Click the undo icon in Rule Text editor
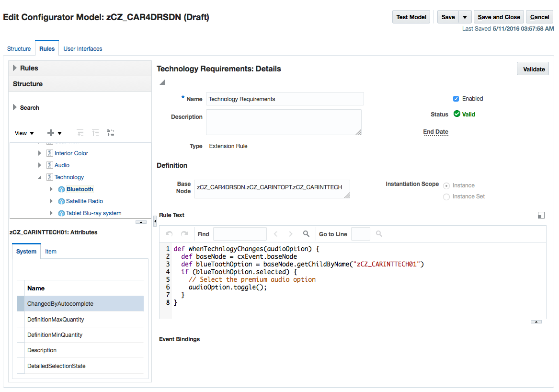Viewport: 559px width, 392px height. [x=169, y=234]
